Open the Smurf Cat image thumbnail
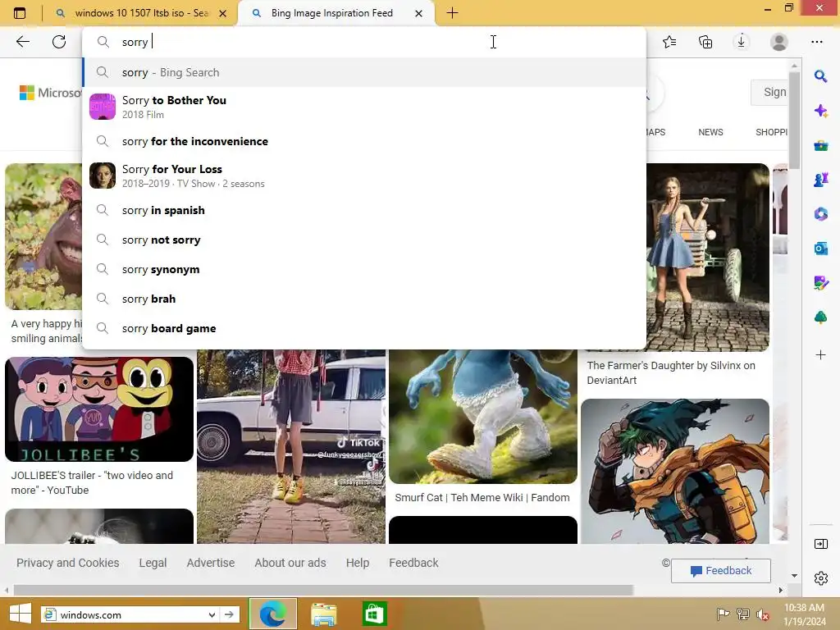840x630 pixels. (483, 417)
